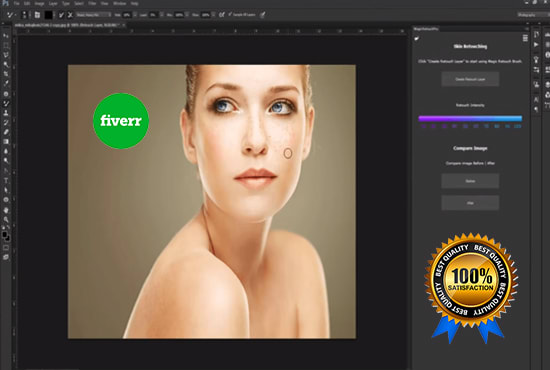Select the Brush tool in toolbox
This screenshot has height=370, width=550.
tap(6, 103)
